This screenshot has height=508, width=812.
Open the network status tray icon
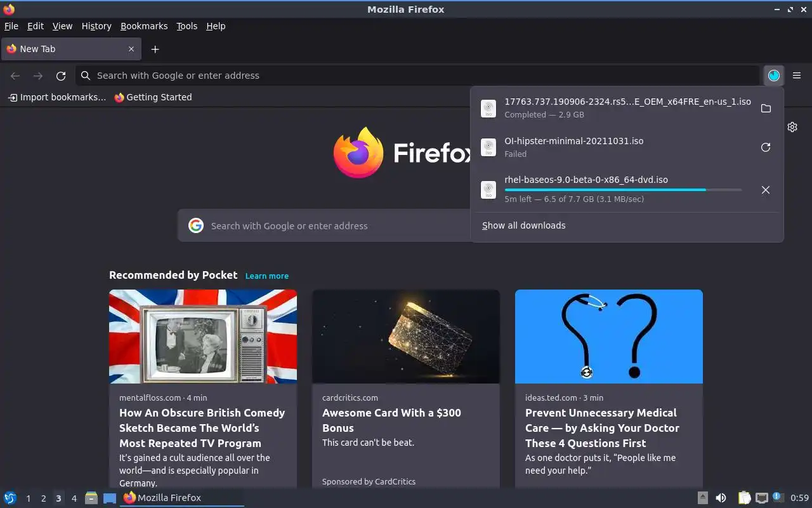(x=762, y=498)
